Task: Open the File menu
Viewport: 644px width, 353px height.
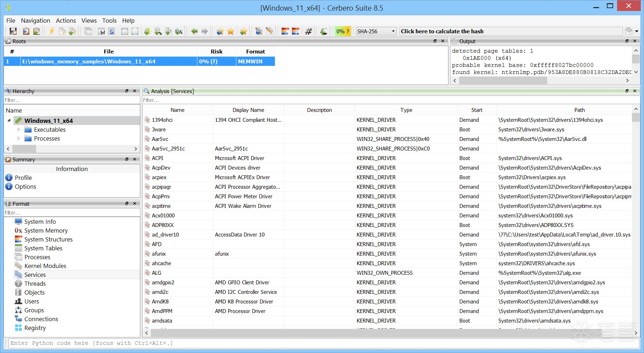Action: point(11,21)
